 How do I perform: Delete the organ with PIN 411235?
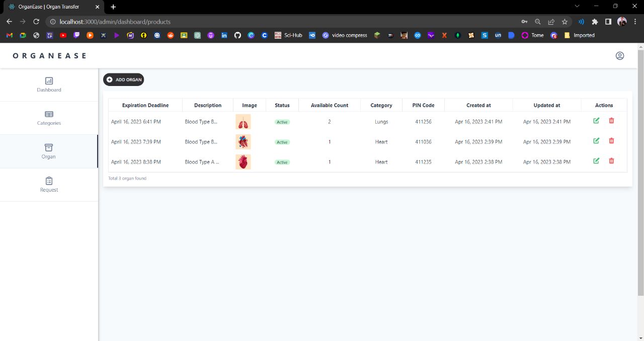click(x=611, y=161)
